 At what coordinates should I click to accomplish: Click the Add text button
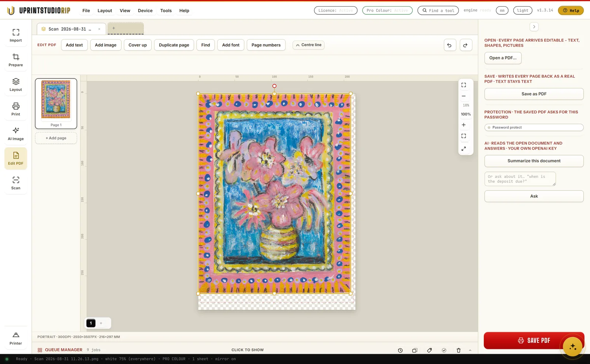74,45
